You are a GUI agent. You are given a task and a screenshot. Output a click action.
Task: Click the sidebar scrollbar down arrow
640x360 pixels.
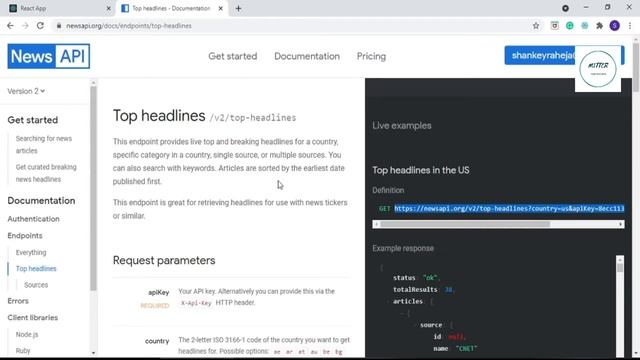[x=93, y=353]
